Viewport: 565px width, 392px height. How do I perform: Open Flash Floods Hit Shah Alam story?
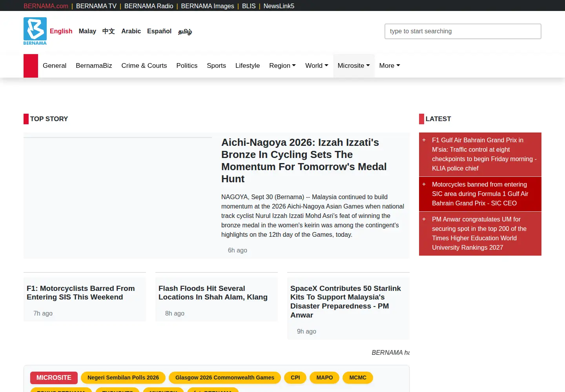tap(213, 293)
